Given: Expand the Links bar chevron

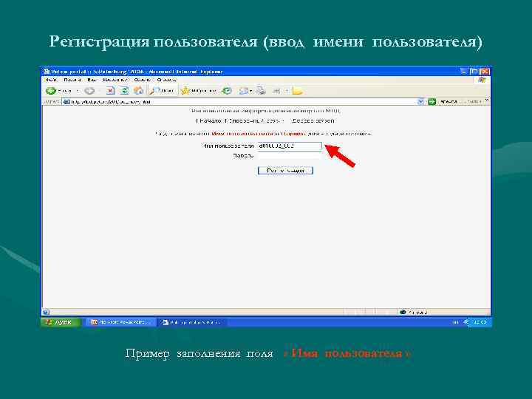Looking at the screenshot, I should pyautogui.click(x=487, y=100).
